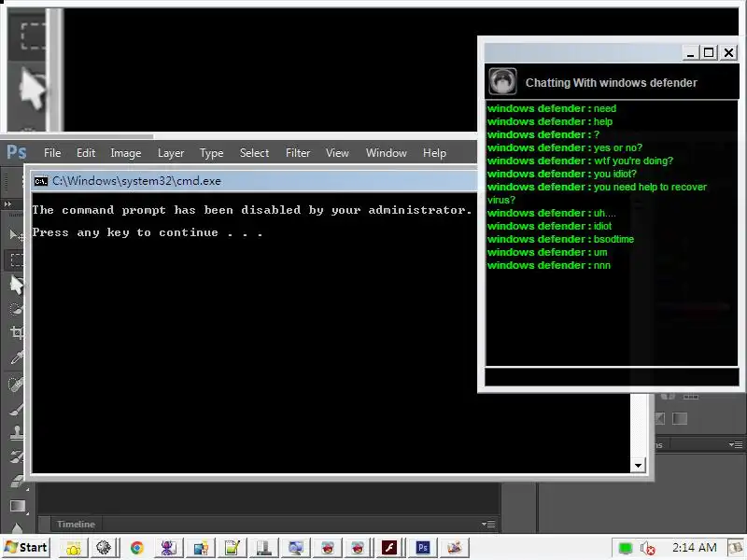Click the Start button
The width and height of the screenshot is (747, 560).
(26, 548)
